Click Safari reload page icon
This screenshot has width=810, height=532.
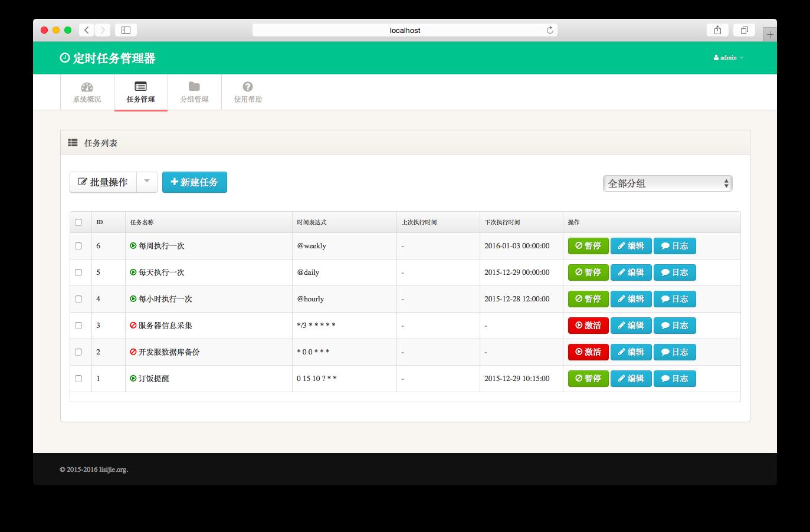[550, 30]
